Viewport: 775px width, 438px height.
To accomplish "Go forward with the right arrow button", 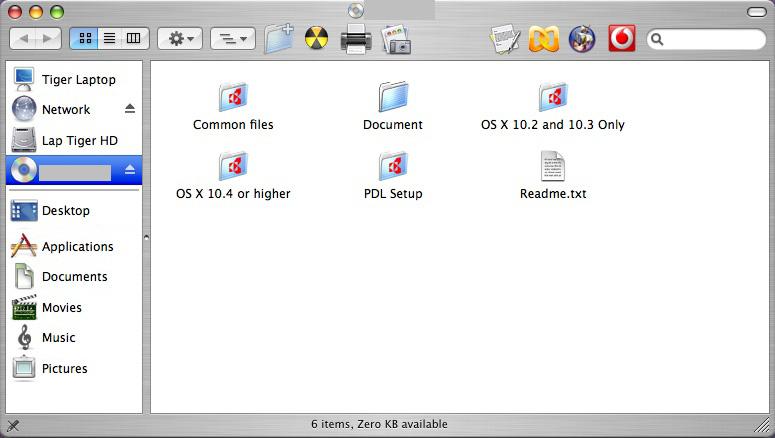I will (48, 39).
